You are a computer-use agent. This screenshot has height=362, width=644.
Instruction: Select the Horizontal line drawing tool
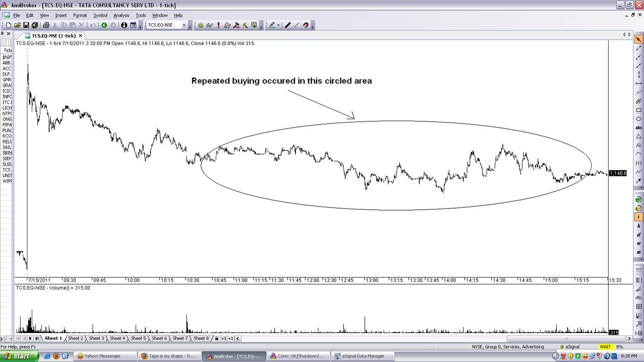[x=638, y=83]
